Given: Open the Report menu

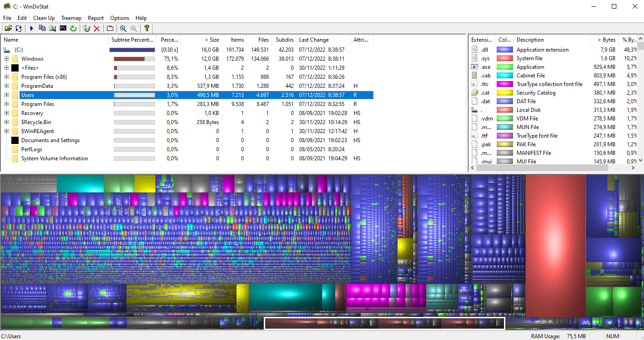Looking at the screenshot, I should pos(96,18).
